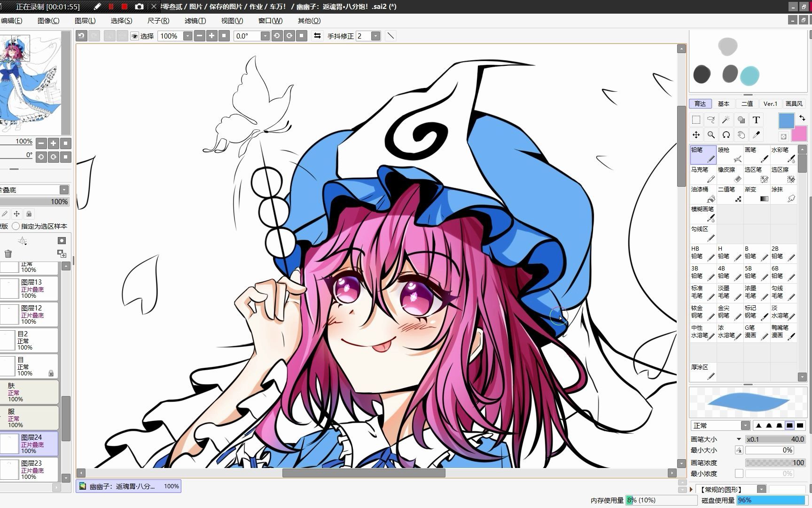This screenshot has height=508, width=812.
Task: Select the eyedropper color picker tool
Action: (756, 135)
